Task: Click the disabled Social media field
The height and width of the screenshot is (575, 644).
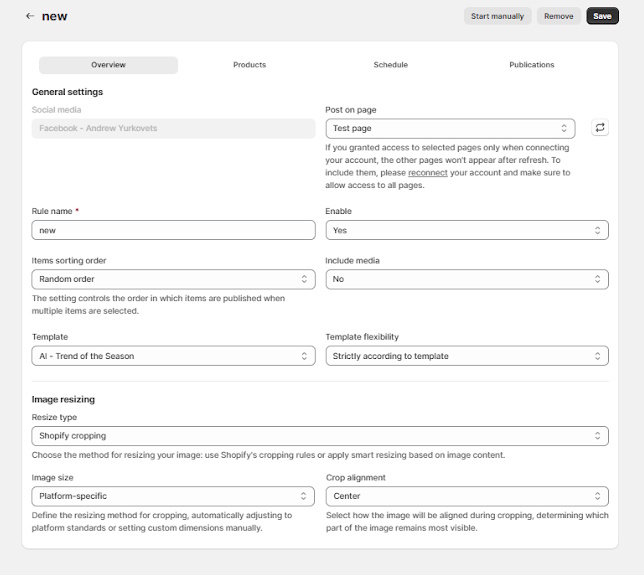Action: (173, 129)
